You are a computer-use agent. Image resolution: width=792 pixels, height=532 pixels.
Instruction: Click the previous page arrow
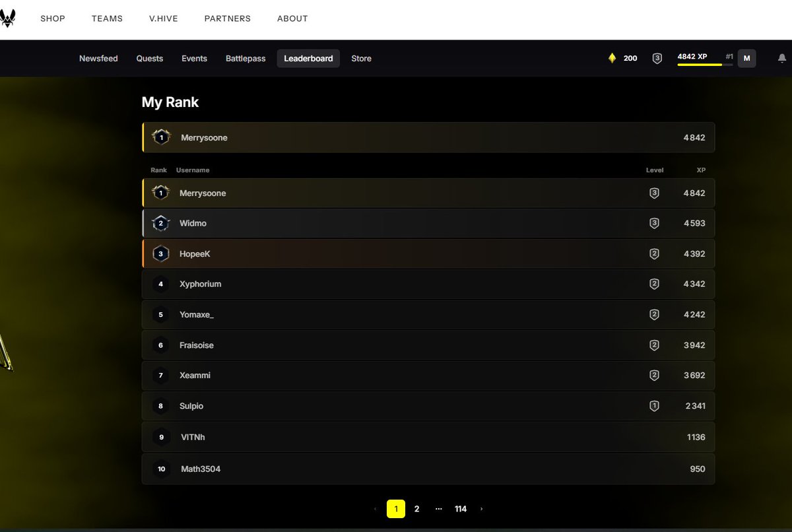click(375, 509)
